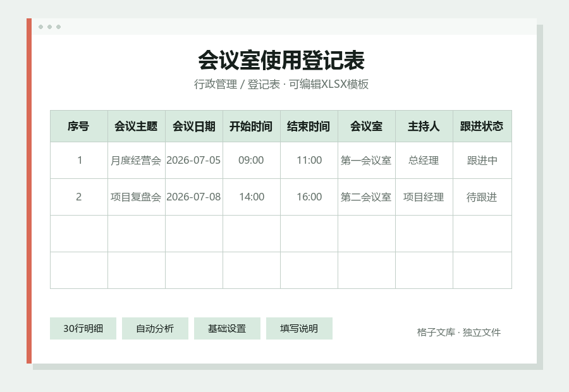Open the 自动分析 tag

click(155, 329)
